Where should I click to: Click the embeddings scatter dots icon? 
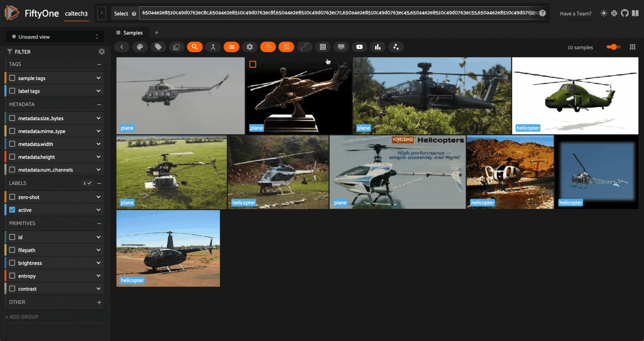click(396, 47)
